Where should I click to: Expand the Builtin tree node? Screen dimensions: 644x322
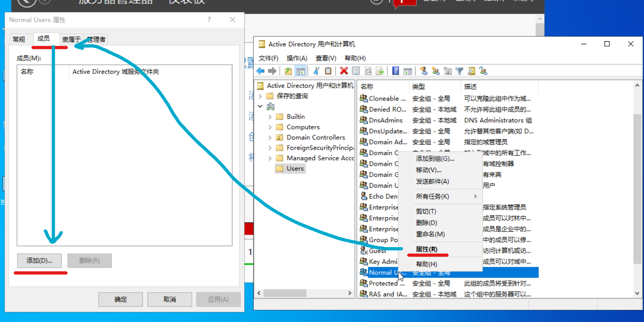pyautogui.click(x=270, y=116)
